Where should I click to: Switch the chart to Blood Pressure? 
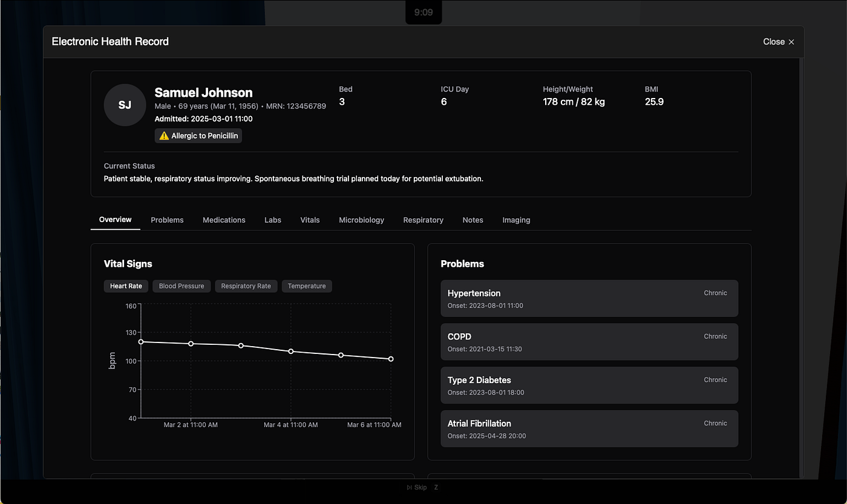tap(181, 286)
